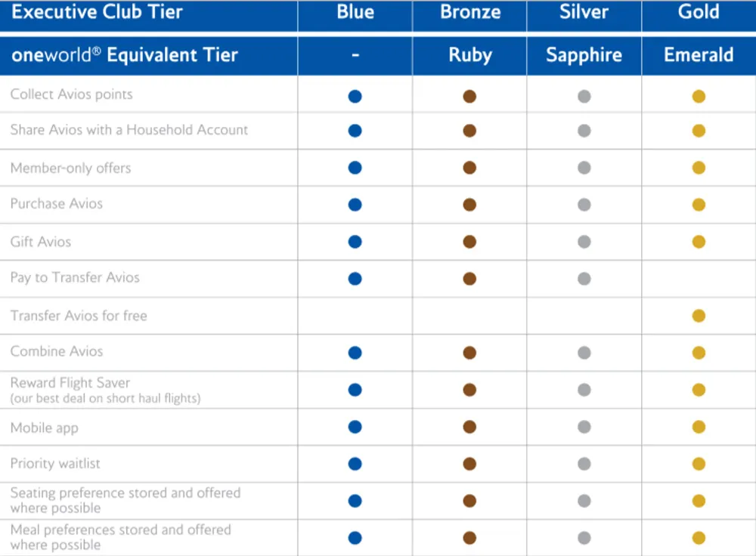Click the Blue dot for Mobile app
The height and width of the screenshot is (556, 756).
pos(355,427)
